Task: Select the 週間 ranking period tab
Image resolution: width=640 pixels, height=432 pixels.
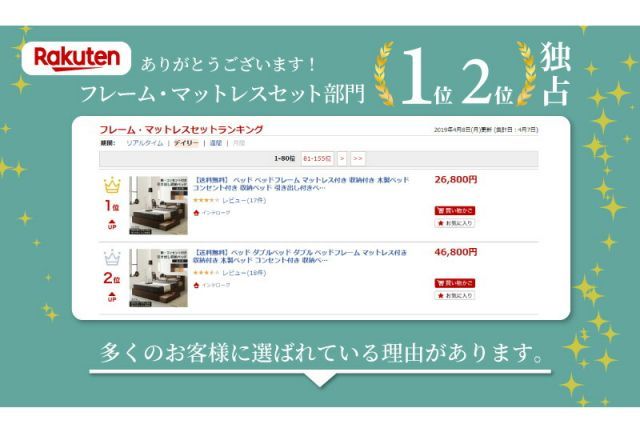Action: click(x=216, y=143)
